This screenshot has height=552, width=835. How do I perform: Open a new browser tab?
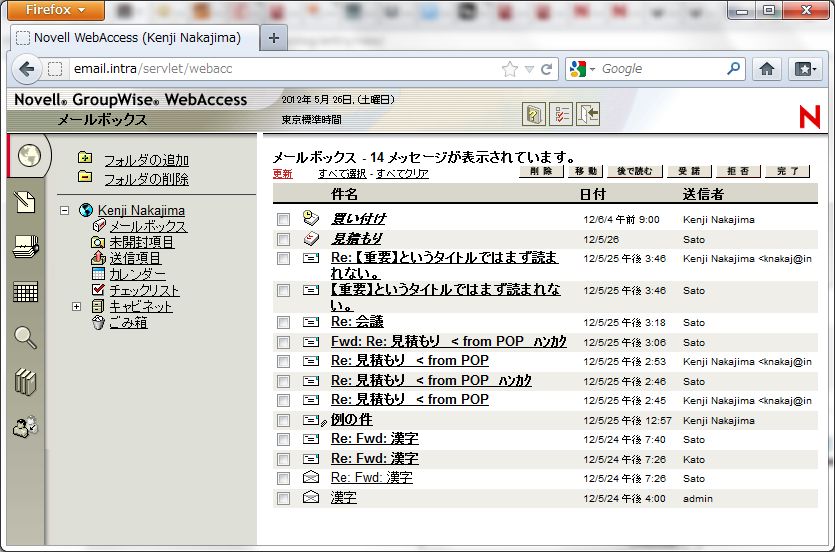pyautogui.click(x=274, y=38)
